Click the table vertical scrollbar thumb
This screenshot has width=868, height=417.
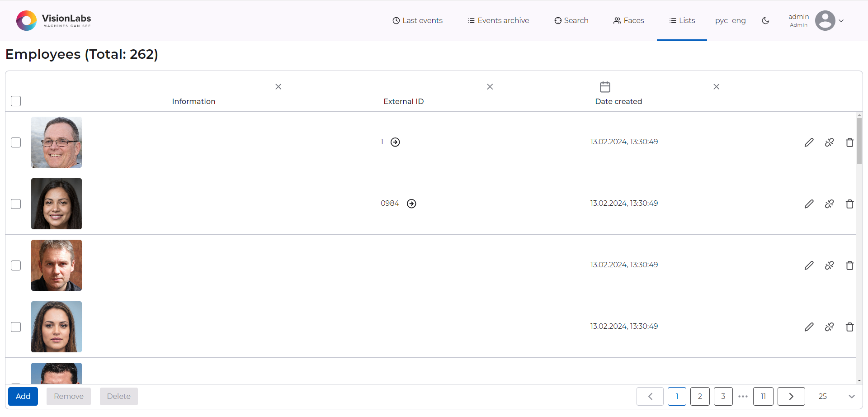(x=859, y=141)
